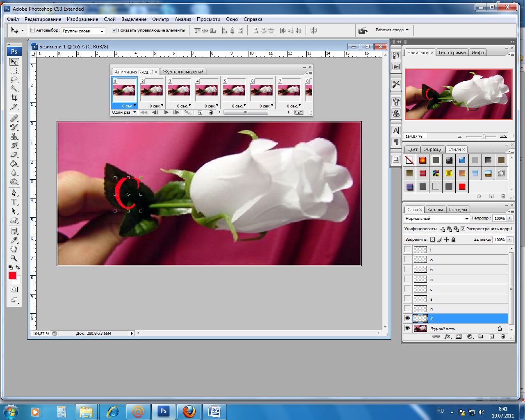This screenshot has height=420, width=525.
Task: Open the Один раз looping options dropdown
Action: click(x=124, y=112)
